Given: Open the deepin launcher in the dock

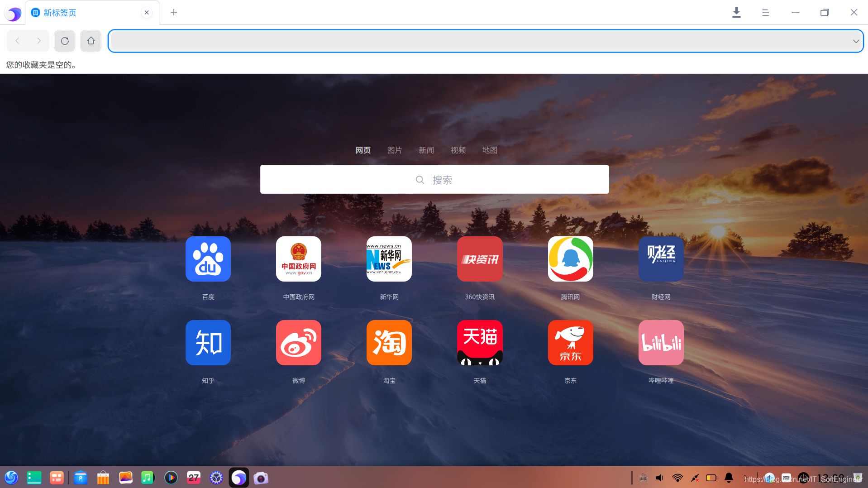Looking at the screenshot, I should click(x=11, y=478).
